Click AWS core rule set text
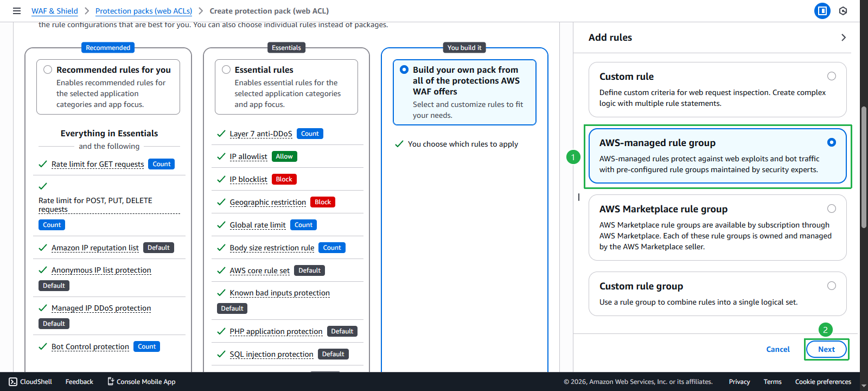868x391 pixels. pos(260,270)
